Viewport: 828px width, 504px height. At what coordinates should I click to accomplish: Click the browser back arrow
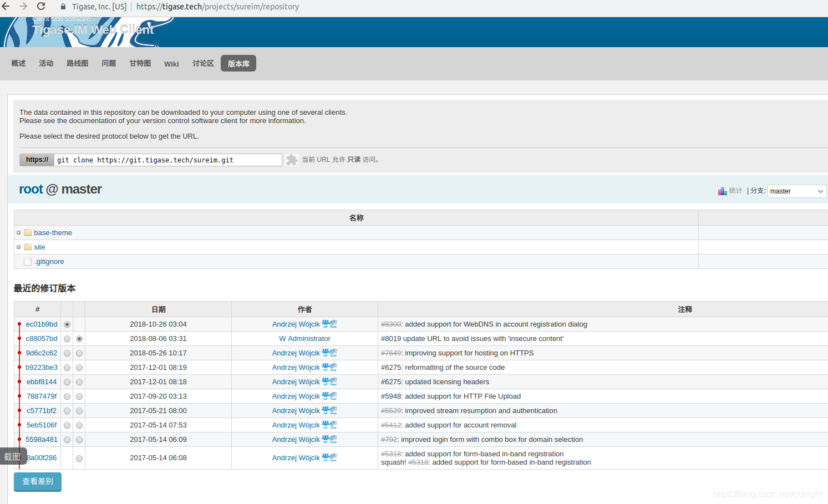(x=6, y=6)
